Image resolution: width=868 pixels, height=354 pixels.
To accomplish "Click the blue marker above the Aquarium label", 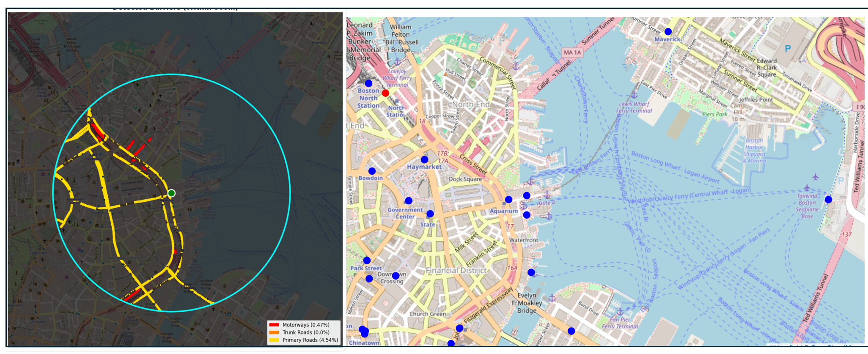I will 508,200.
